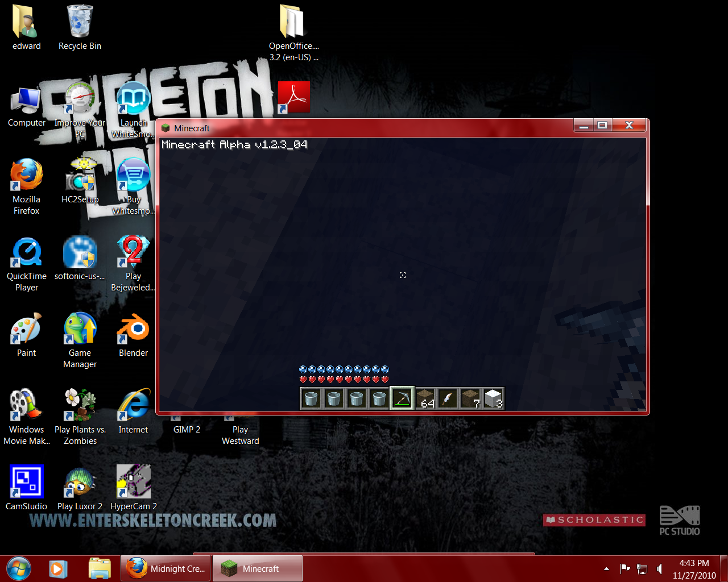Select the dirt stack of 64
Viewport: 728px width, 582px height.
point(425,398)
